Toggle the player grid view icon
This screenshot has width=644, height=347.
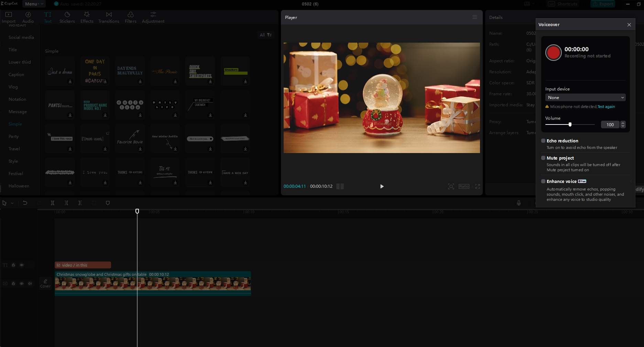[x=340, y=186]
